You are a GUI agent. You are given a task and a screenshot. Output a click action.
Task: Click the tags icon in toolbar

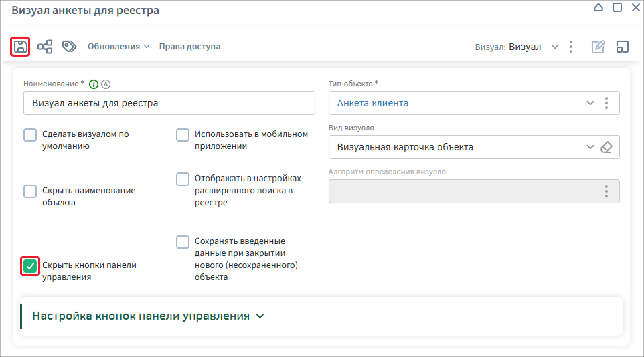coord(69,47)
